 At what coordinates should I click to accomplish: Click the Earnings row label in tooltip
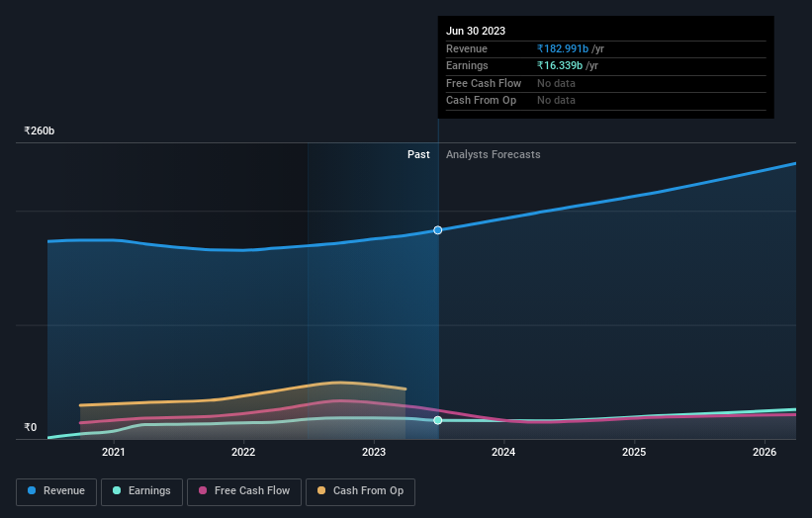point(467,65)
